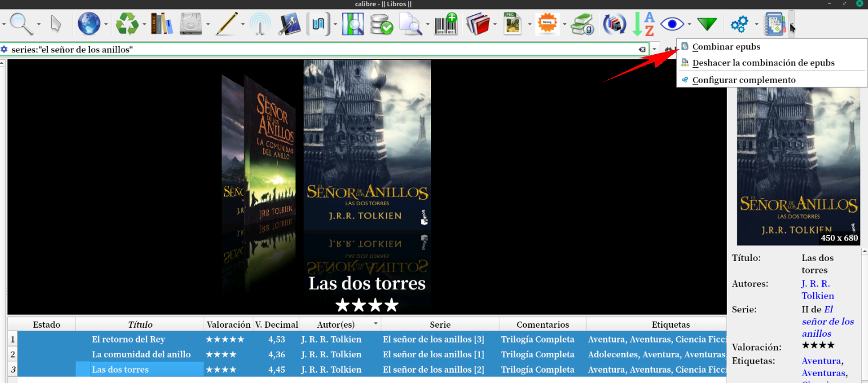Click the JPEG image file icon
The width and height of the screenshot is (868, 383).
(513, 24)
